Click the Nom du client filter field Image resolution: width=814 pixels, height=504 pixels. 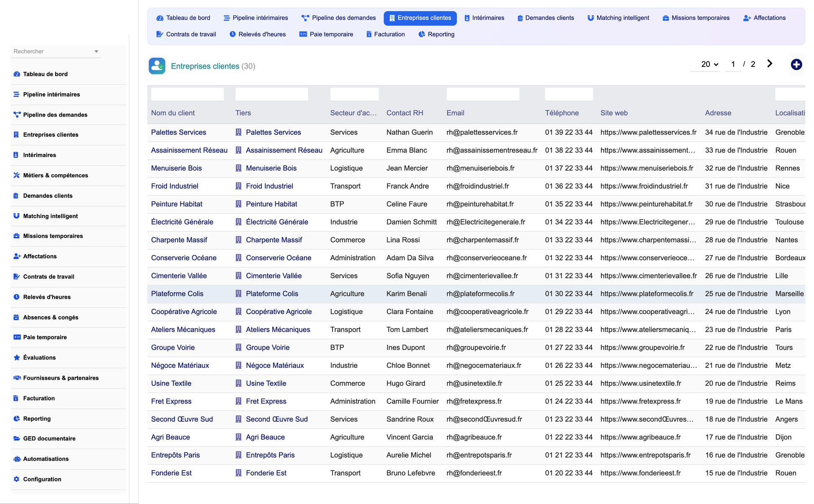click(x=187, y=94)
